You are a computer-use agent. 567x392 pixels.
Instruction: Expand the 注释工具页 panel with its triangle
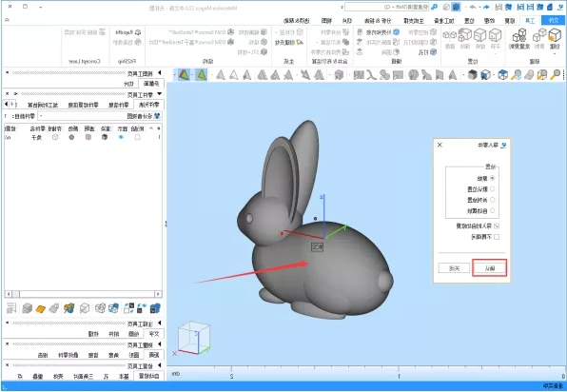click(160, 323)
